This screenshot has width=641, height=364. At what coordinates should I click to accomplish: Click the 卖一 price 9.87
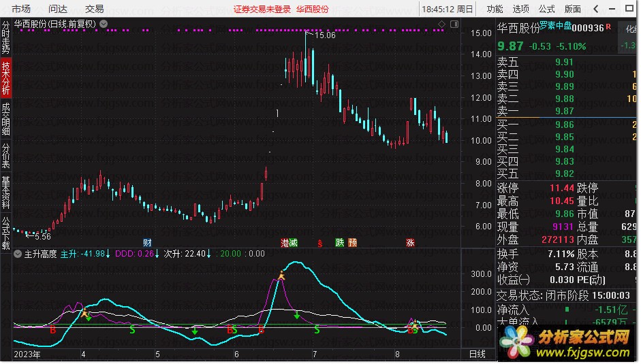tap(565, 111)
